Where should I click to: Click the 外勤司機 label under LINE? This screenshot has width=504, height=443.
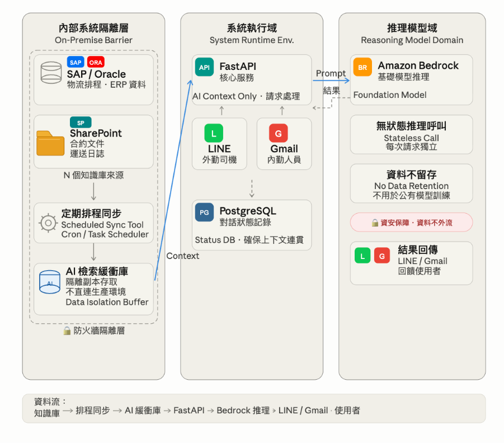tap(219, 159)
